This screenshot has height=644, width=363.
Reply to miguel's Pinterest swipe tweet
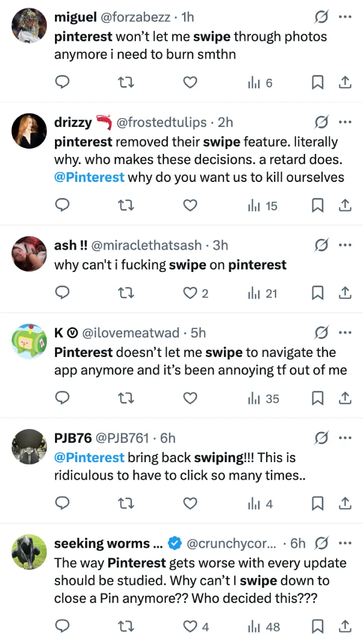(62, 83)
